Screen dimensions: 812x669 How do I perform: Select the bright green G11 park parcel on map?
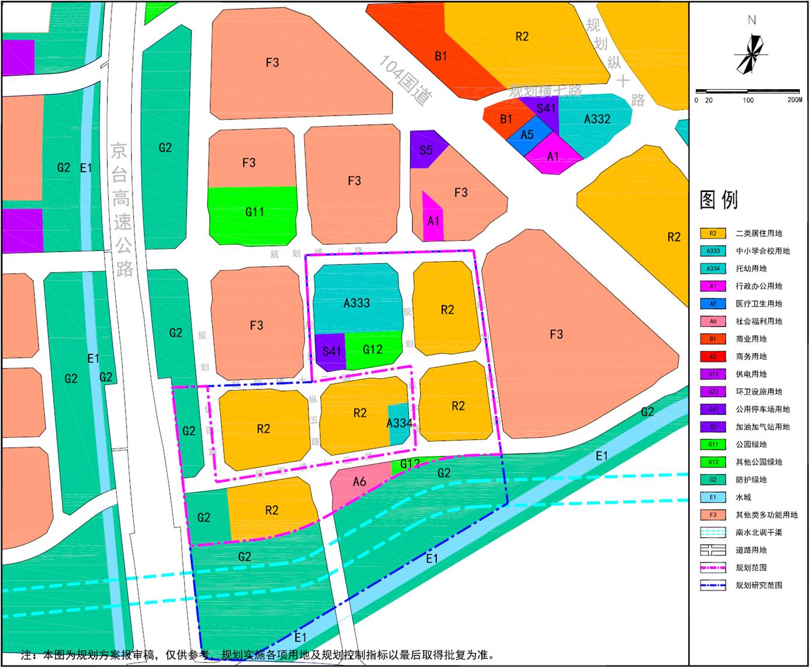click(253, 213)
